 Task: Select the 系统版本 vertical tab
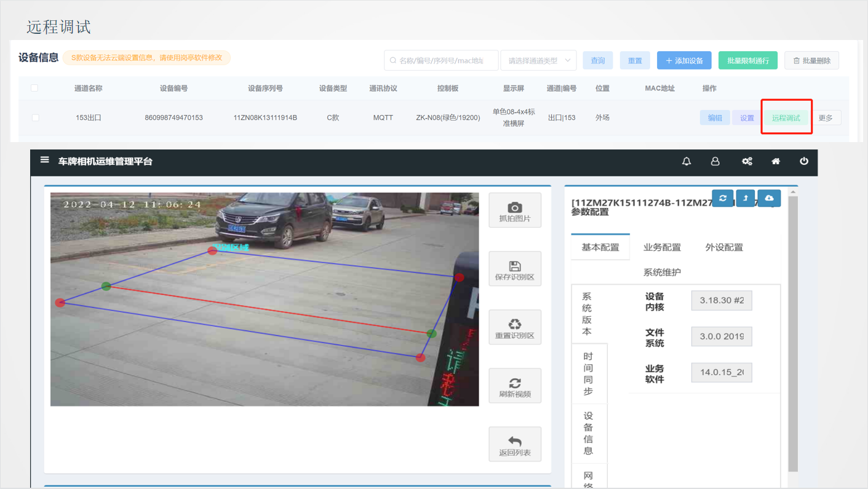(x=587, y=314)
